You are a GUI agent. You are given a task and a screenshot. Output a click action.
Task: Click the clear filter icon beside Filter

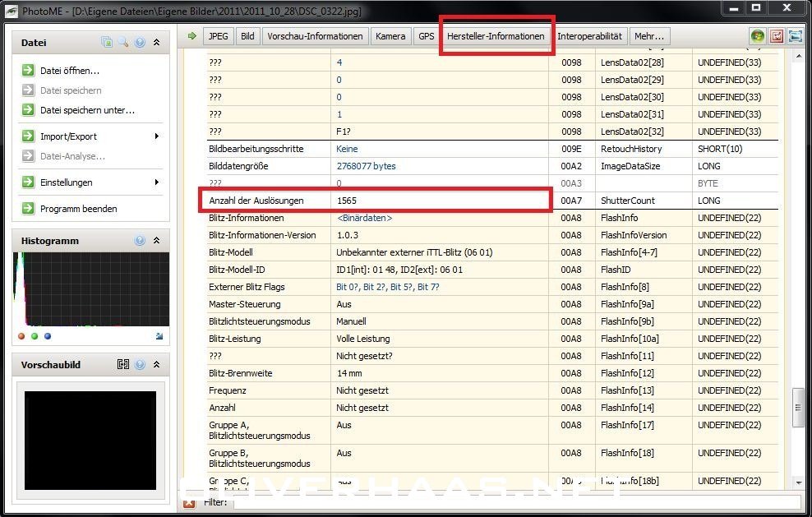[190, 502]
